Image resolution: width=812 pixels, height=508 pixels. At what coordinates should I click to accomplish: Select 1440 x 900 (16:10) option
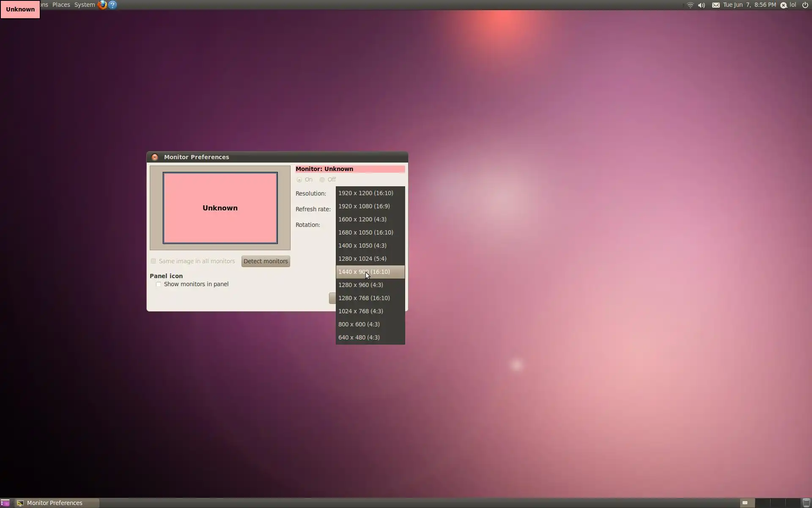(x=364, y=272)
